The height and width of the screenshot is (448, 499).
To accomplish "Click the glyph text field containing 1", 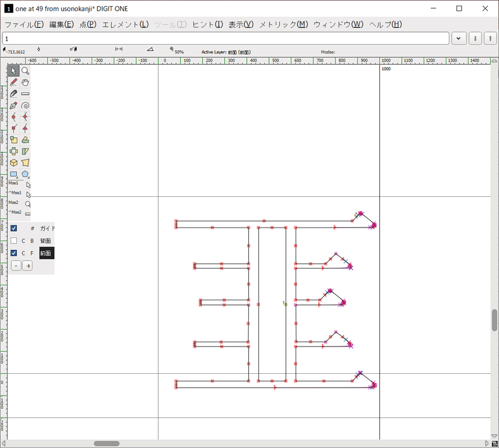I will click(x=226, y=39).
